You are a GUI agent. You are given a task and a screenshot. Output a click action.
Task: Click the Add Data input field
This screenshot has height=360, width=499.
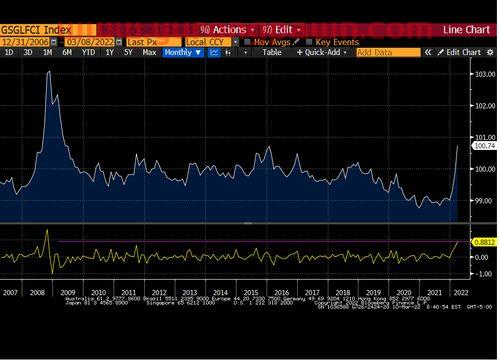pos(388,52)
